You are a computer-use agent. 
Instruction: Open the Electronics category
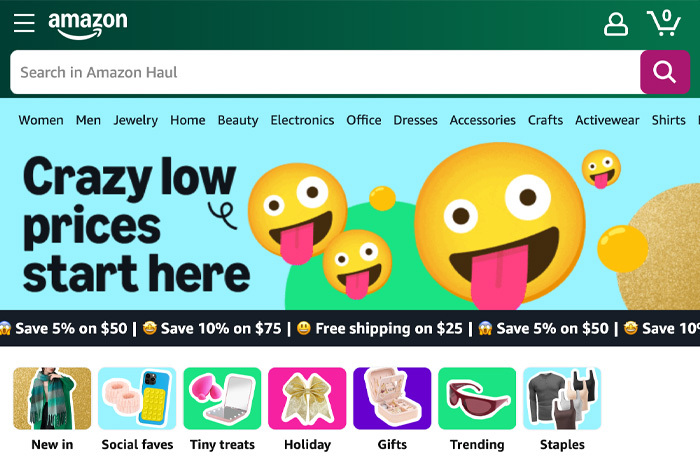point(302,120)
